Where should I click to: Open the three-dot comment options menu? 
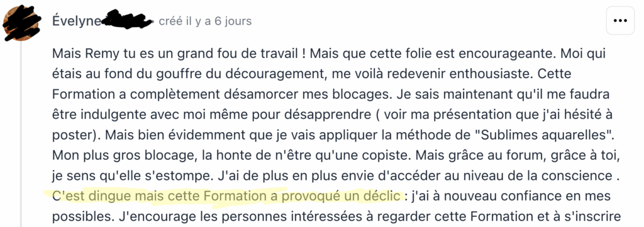coord(620,21)
